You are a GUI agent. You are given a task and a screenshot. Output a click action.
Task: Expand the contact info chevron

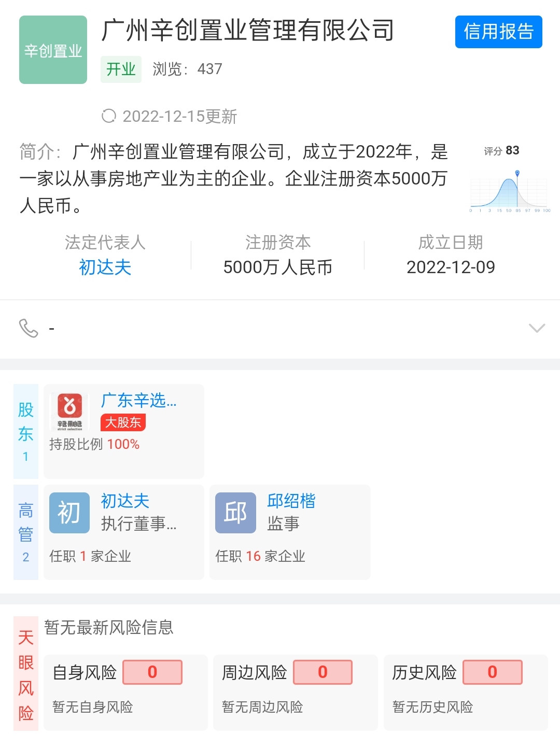(537, 328)
